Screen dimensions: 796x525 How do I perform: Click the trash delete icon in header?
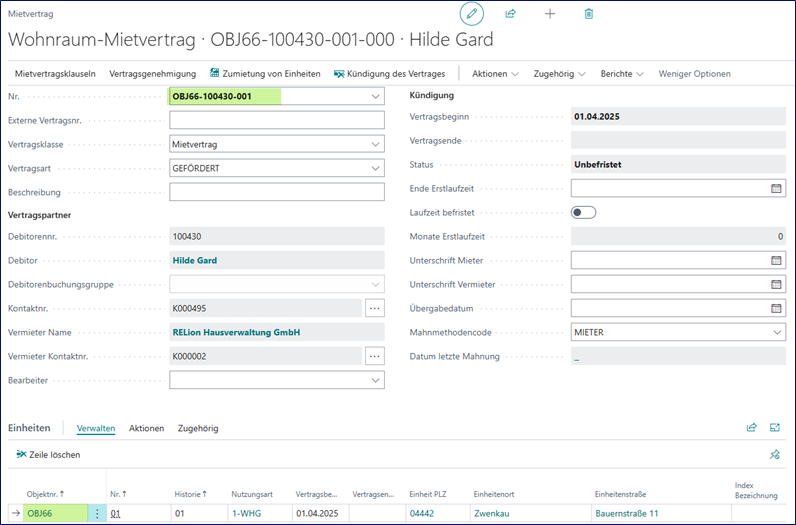[589, 14]
